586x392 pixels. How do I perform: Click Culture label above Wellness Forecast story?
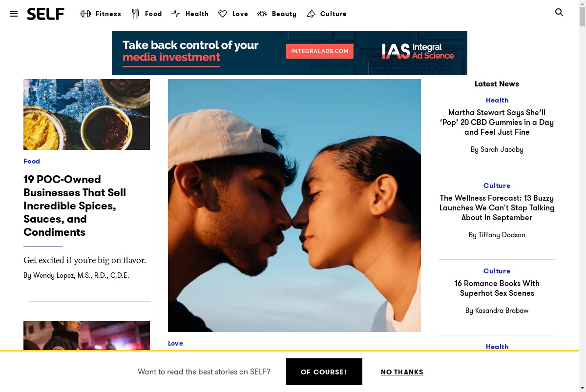tap(497, 186)
